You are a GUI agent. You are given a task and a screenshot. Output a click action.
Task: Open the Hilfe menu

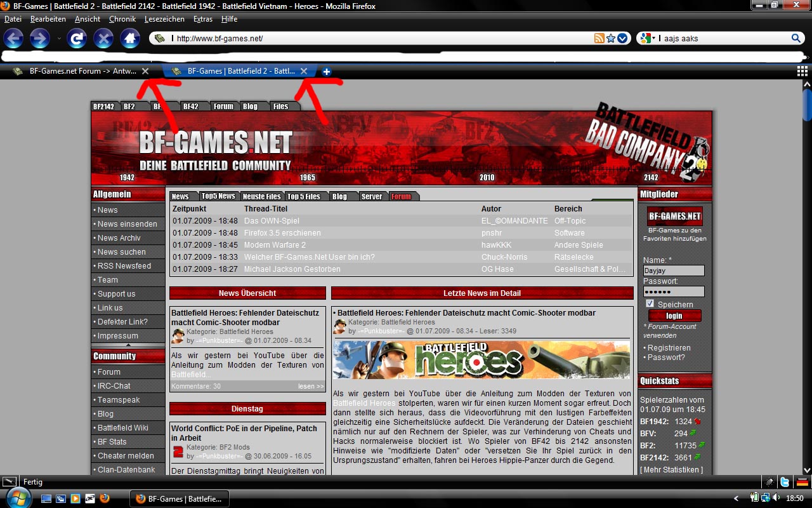tap(229, 19)
